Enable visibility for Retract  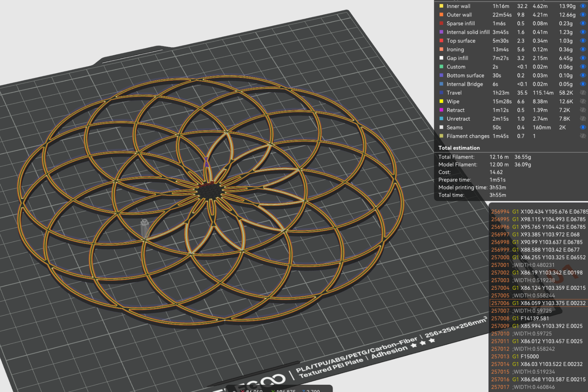click(583, 110)
